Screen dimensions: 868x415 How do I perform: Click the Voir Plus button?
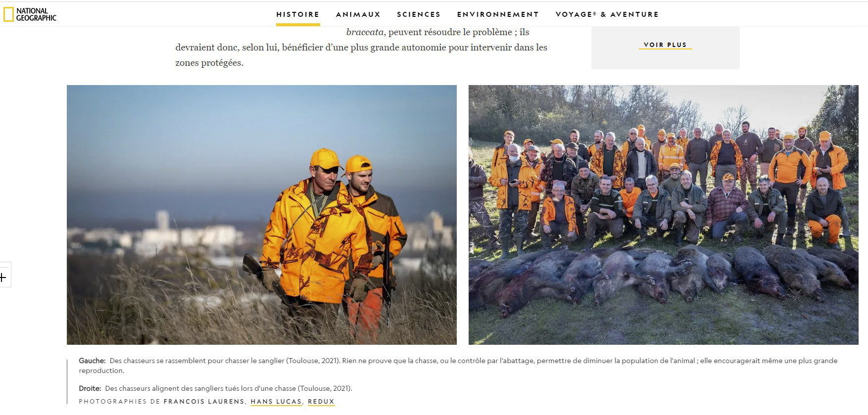pyautogui.click(x=665, y=45)
